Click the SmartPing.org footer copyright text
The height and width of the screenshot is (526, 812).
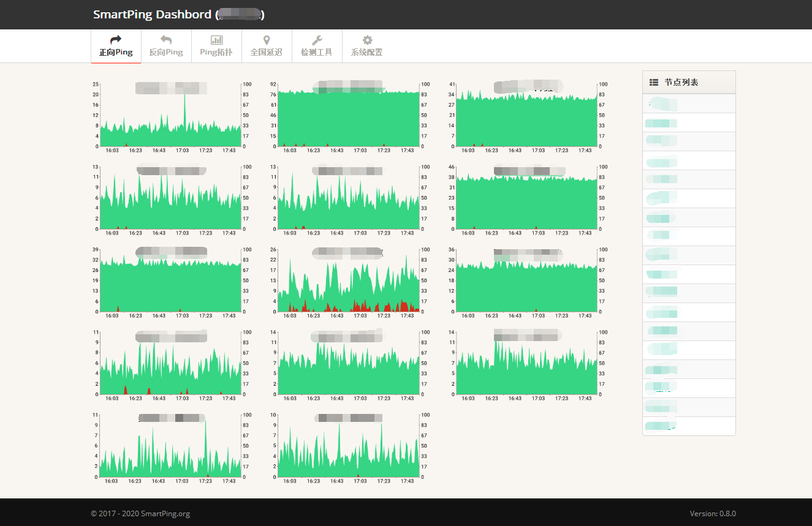(x=140, y=514)
